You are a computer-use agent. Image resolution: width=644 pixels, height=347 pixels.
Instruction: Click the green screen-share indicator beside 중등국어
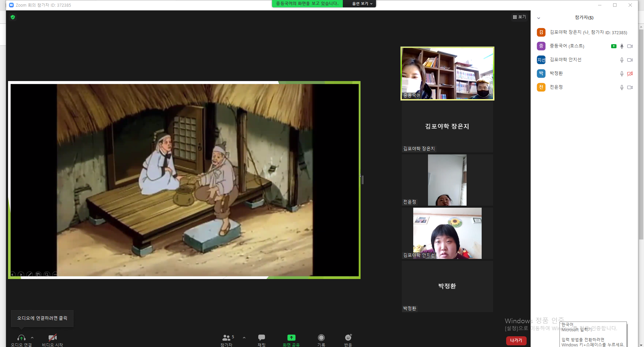click(613, 46)
